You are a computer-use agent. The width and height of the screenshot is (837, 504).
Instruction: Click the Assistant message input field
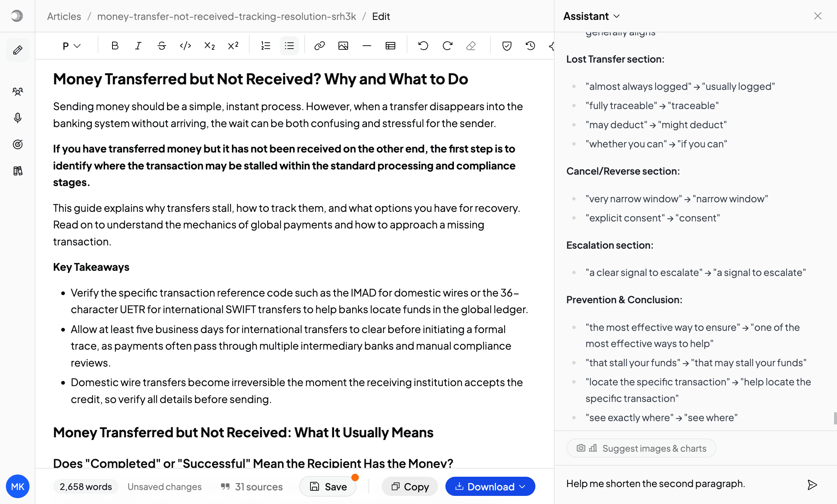click(x=682, y=484)
